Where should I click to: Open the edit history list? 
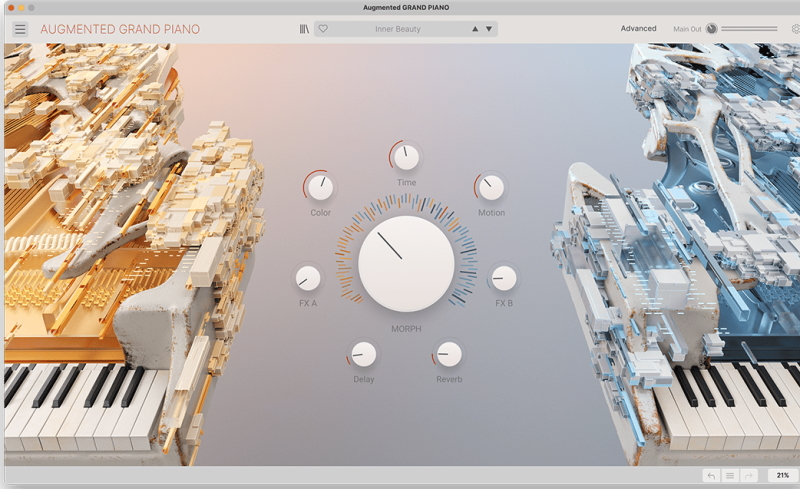pyautogui.click(x=730, y=476)
